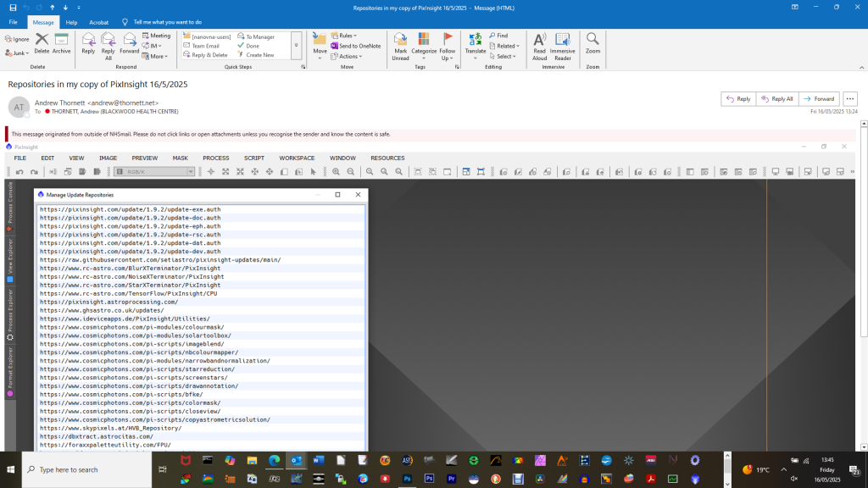Open the Select dropdown in Editing
Screen dimensions: 868x488
(503, 56)
